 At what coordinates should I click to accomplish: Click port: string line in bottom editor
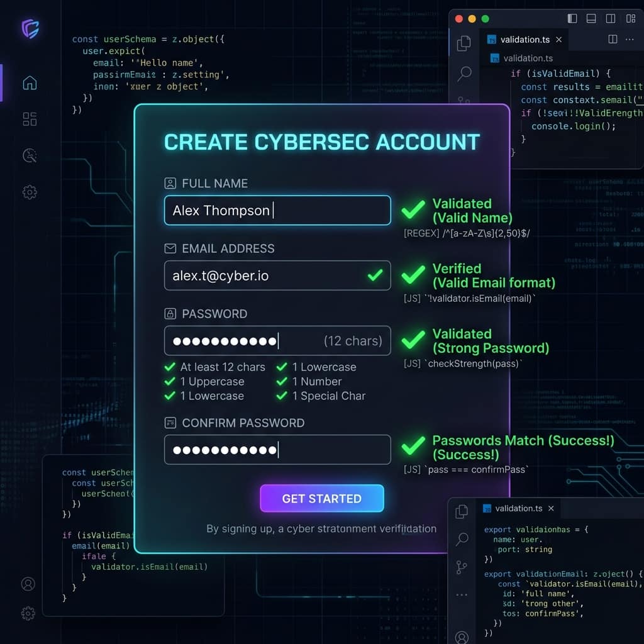[x=525, y=550]
